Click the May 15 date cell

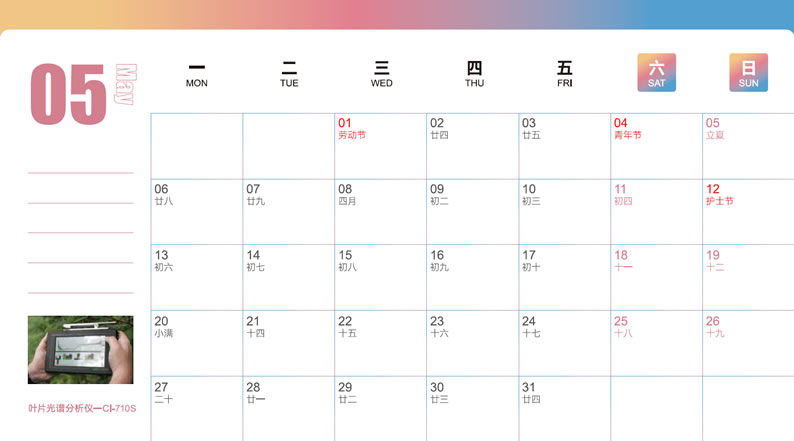coord(380,277)
